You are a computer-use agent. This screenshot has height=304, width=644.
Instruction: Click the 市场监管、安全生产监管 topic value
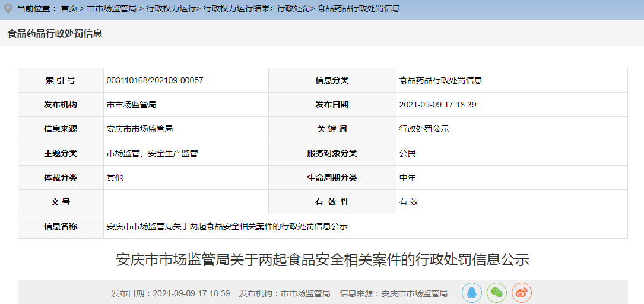coord(152,153)
